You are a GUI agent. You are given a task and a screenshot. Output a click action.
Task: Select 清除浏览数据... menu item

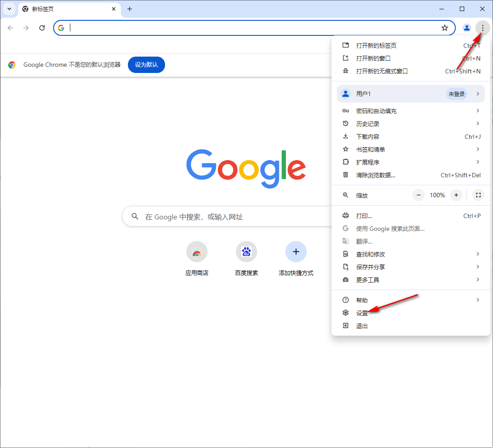click(x=411, y=175)
